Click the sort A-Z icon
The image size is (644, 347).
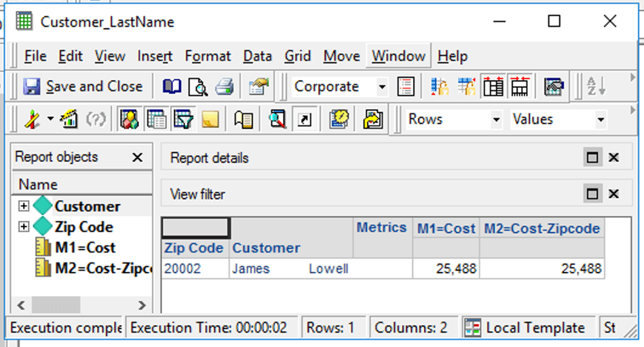tap(596, 87)
